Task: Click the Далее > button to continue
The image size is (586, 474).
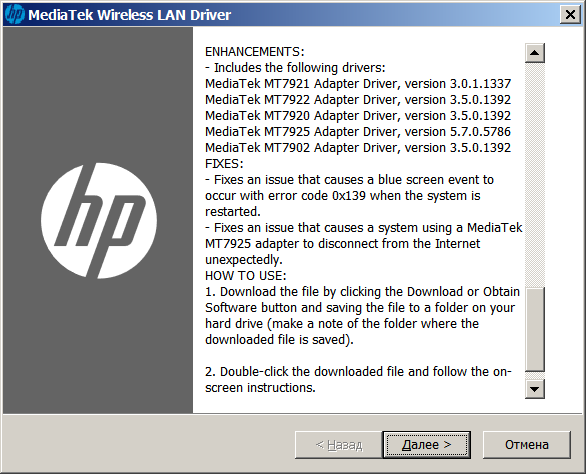Action: pos(426,444)
